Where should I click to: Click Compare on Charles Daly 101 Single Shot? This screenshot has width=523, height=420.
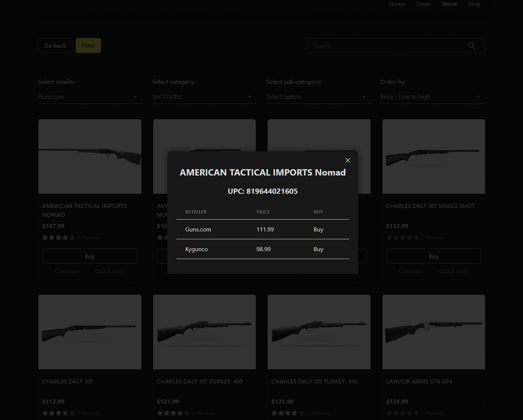click(411, 271)
